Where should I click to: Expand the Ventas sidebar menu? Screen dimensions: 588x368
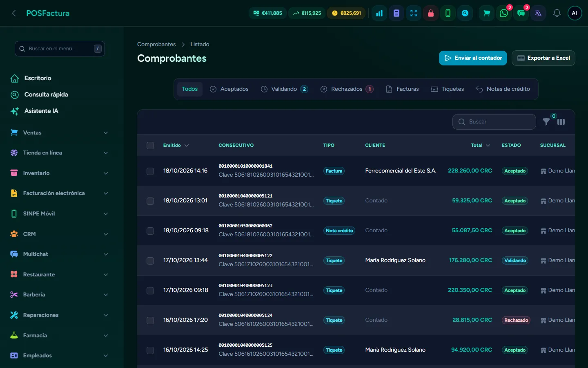click(x=60, y=132)
